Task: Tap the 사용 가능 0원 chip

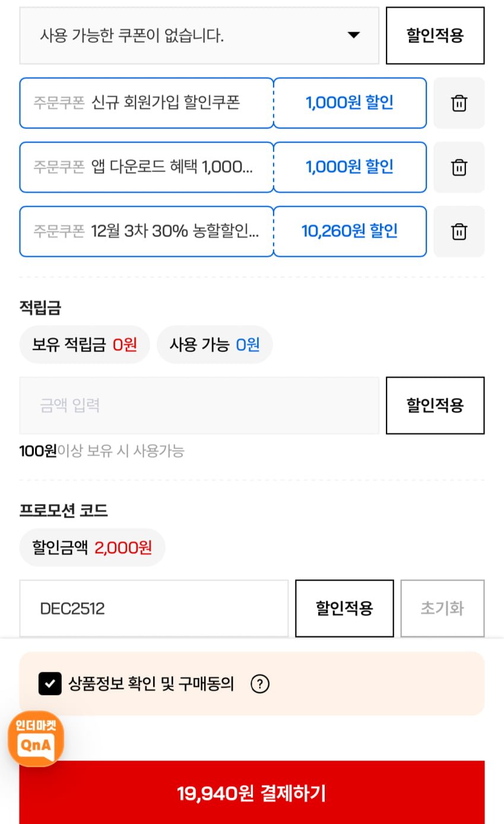Action: click(x=214, y=344)
